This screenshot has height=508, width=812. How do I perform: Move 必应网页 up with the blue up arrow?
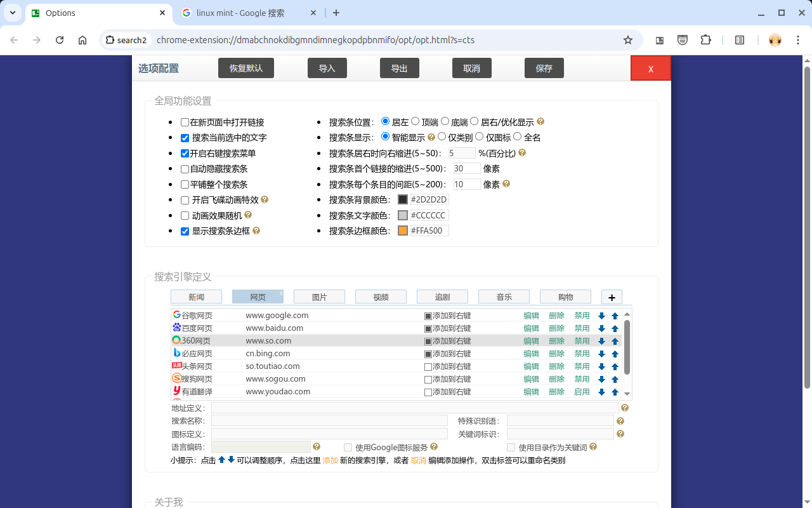(x=614, y=353)
